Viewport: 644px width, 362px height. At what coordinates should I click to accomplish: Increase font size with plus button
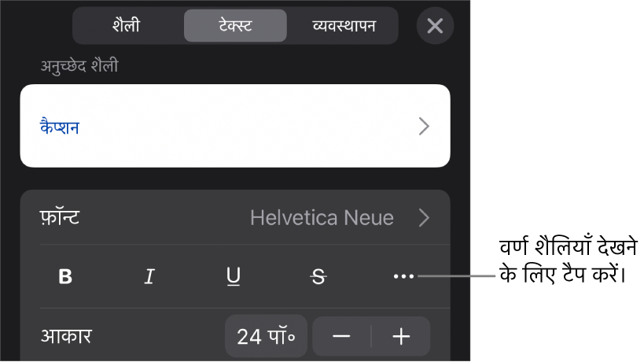(x=401, y=337)
